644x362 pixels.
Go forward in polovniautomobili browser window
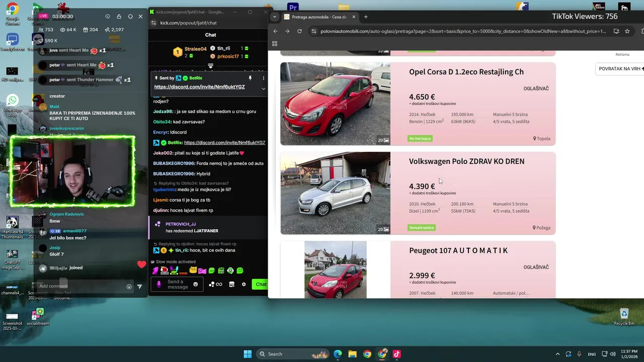coord(287,31)
